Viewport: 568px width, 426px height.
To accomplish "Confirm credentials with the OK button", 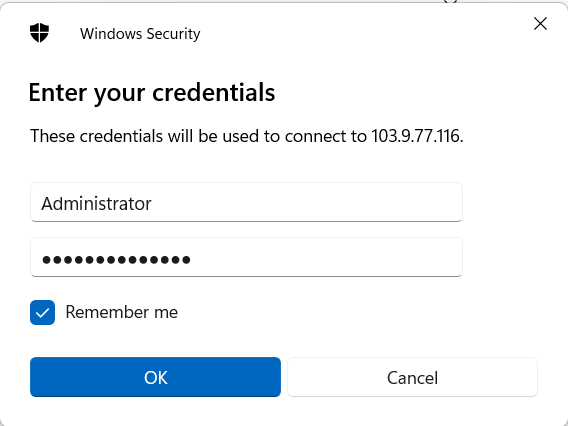I will point(155,377).
